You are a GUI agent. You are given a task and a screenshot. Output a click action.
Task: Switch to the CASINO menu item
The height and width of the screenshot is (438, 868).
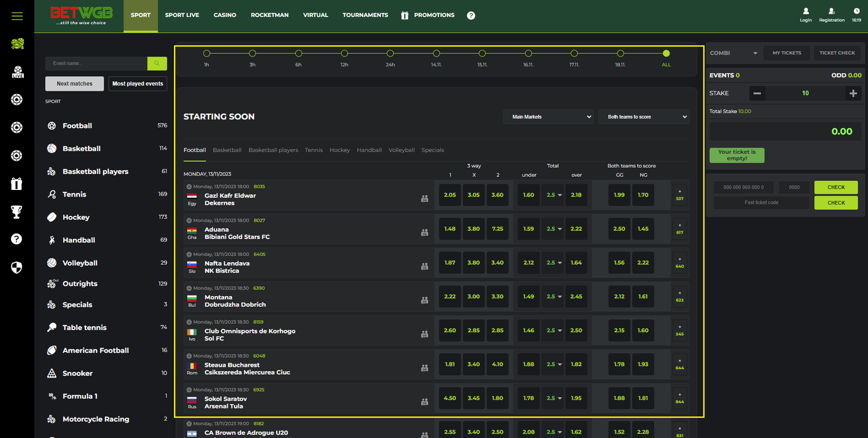tap(225, 15)
